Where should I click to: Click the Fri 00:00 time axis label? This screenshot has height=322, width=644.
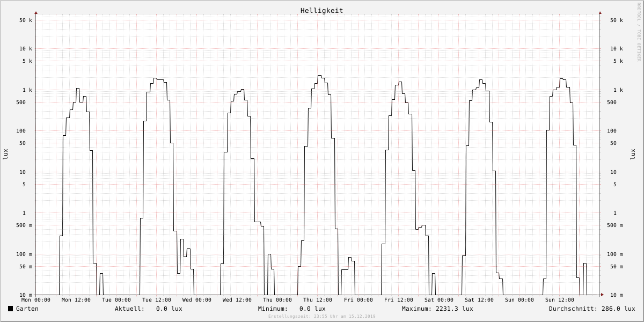[x=358, y=300]
